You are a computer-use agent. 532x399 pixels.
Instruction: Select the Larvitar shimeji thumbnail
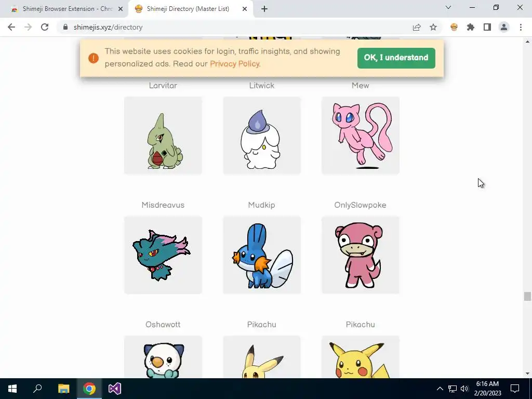163,136
